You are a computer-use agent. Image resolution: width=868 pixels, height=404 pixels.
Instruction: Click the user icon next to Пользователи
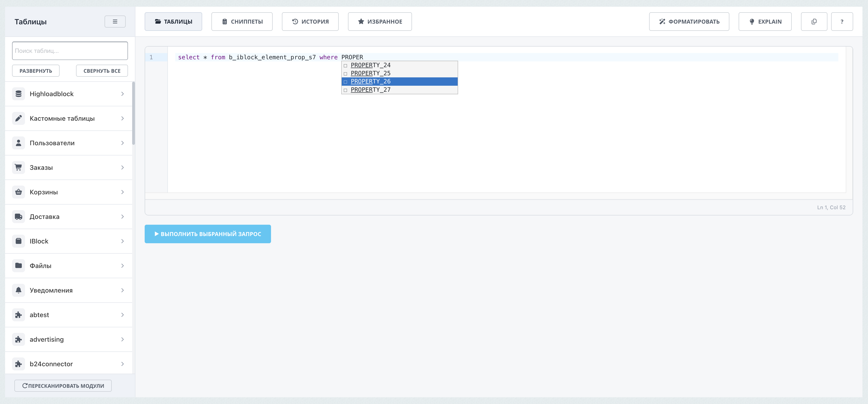[19, 143]
